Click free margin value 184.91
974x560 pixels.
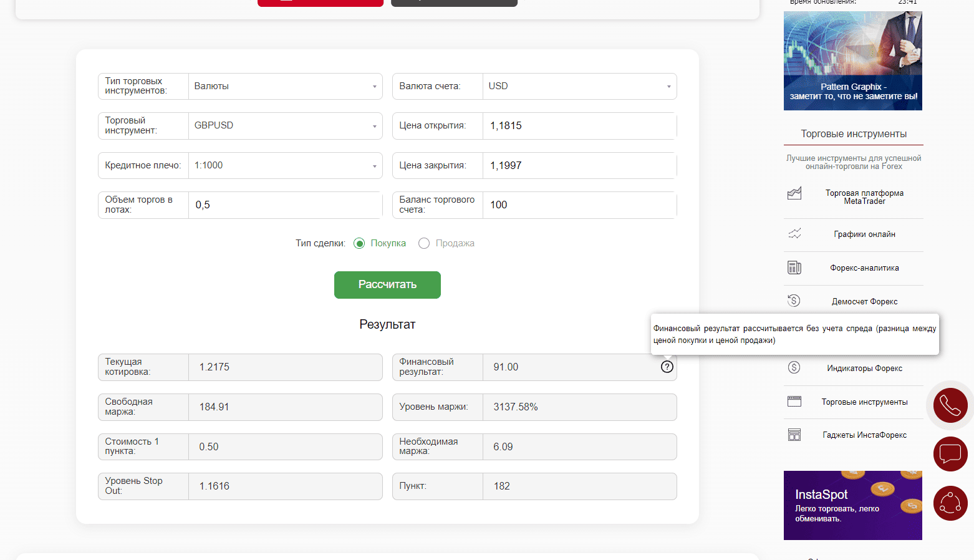(x=214, y=407)
